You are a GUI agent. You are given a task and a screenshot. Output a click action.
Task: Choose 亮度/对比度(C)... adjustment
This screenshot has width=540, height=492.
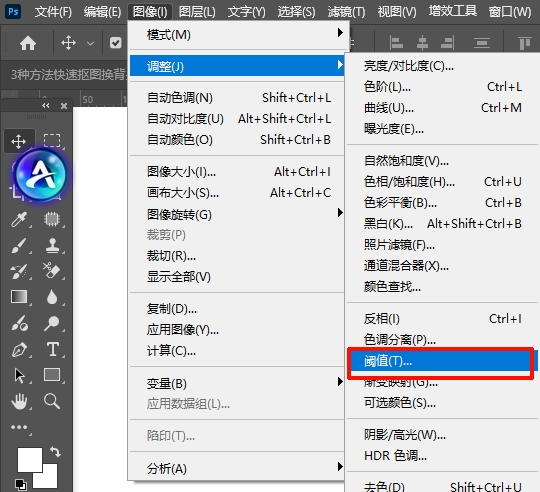click(x=442, y=65)
